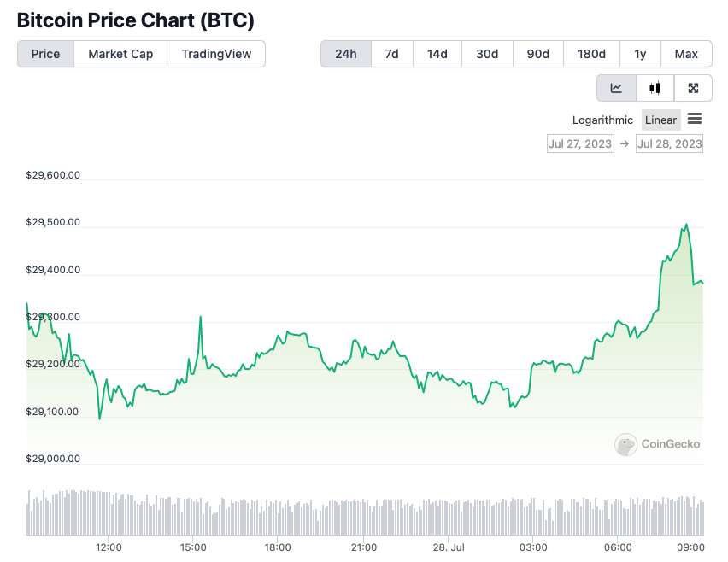The image size is (728, 562).
Task: Click the price peak near $29,500
Action: point(686,225)
